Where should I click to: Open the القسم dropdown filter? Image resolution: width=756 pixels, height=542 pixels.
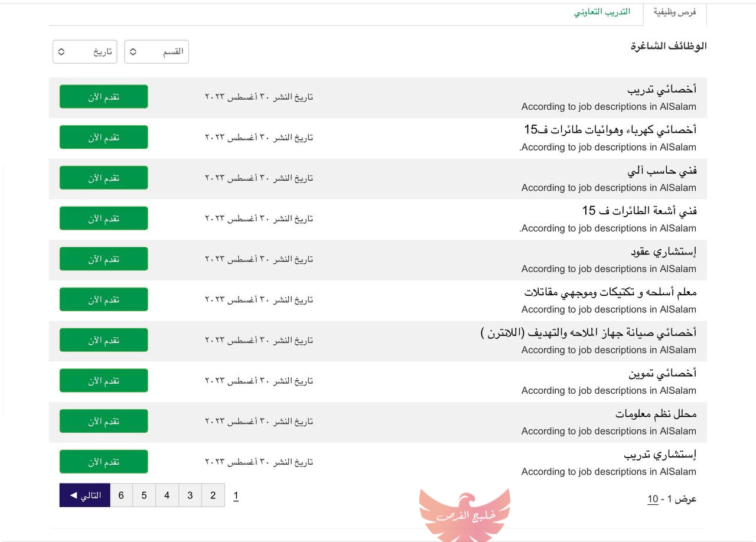(x=157, y=52)
